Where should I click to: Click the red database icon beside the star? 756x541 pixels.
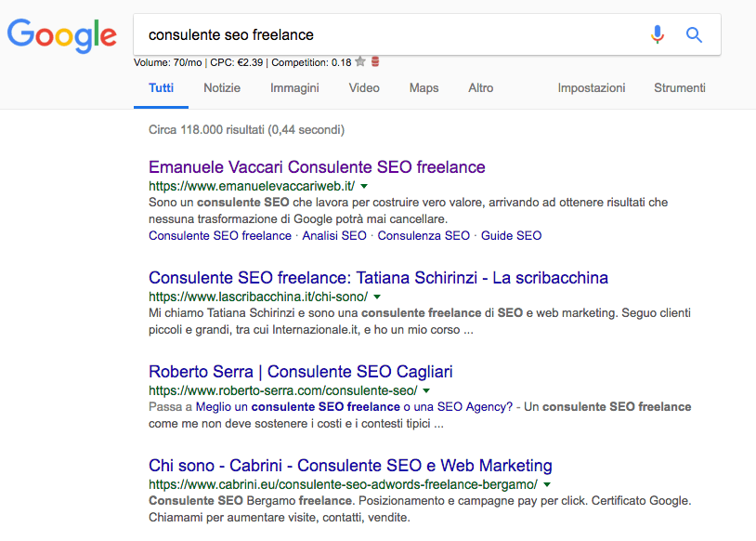(x=375, y=62)
